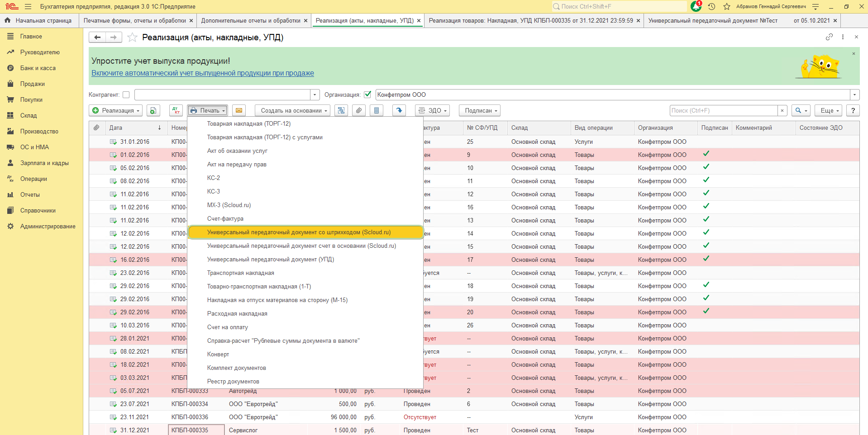Click the global search field Ctrl+Shift+F
The image size is (868, 435).
point(619,6)
